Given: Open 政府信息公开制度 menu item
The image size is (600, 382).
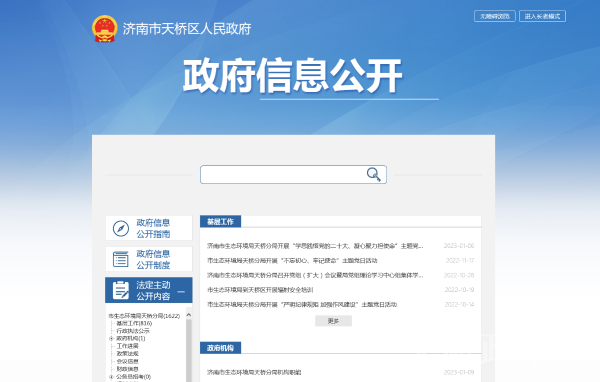Looking at the screenshot, I should (x=149, y=259).
